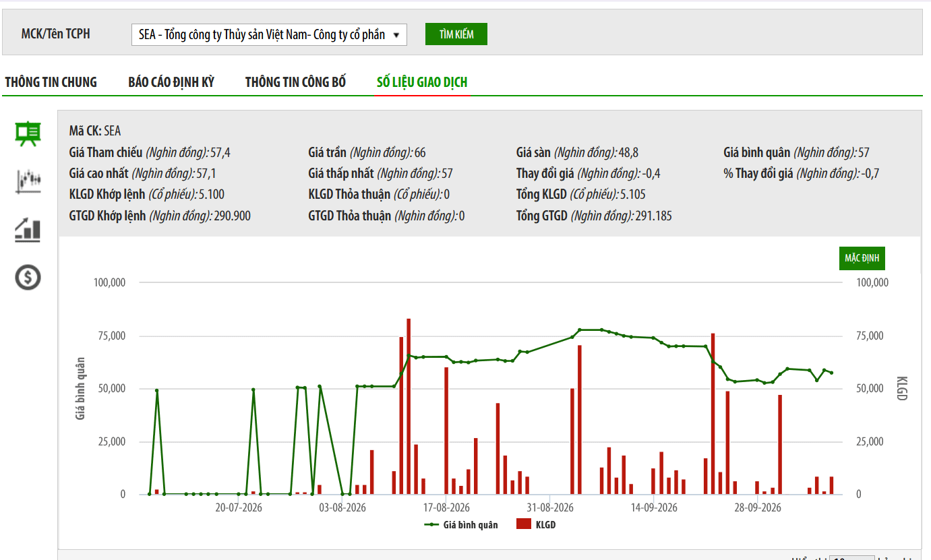Viewport: 931px width, 560px height.
Task: Toggle the Giá bình quân legend label
Action: click(471, 525)
